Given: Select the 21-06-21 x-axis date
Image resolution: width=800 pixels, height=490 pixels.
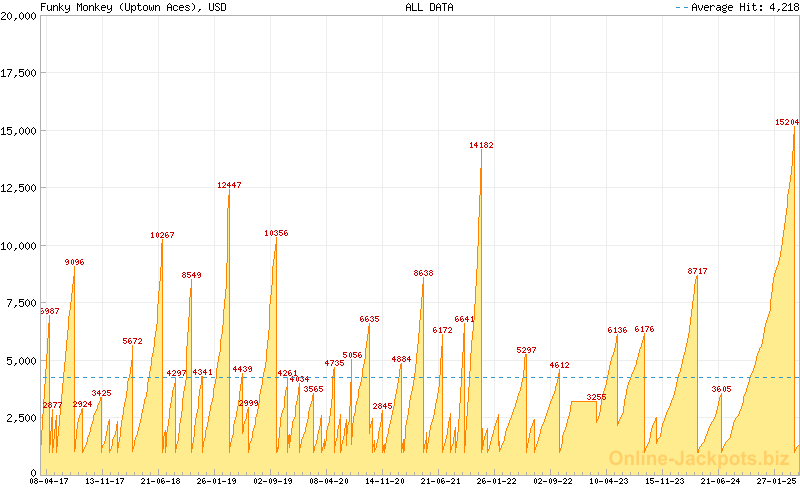Looking at the screenshot, I should [x=441, y=481].
